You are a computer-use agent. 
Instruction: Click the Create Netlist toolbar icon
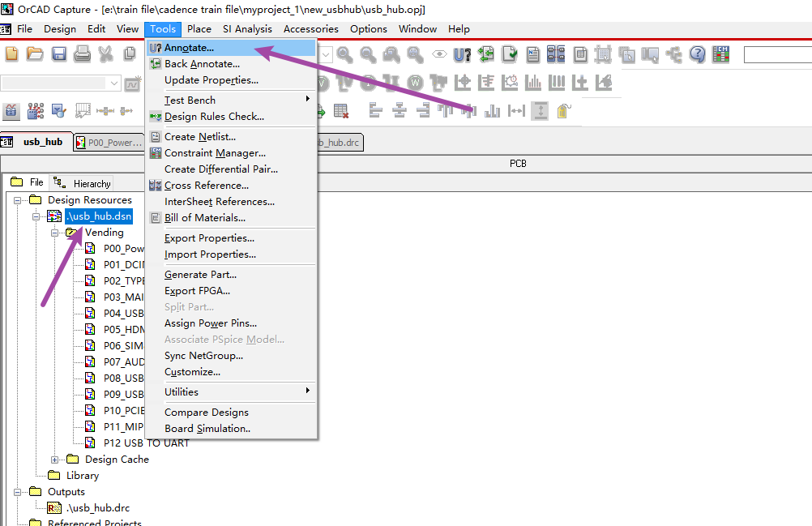533,53
